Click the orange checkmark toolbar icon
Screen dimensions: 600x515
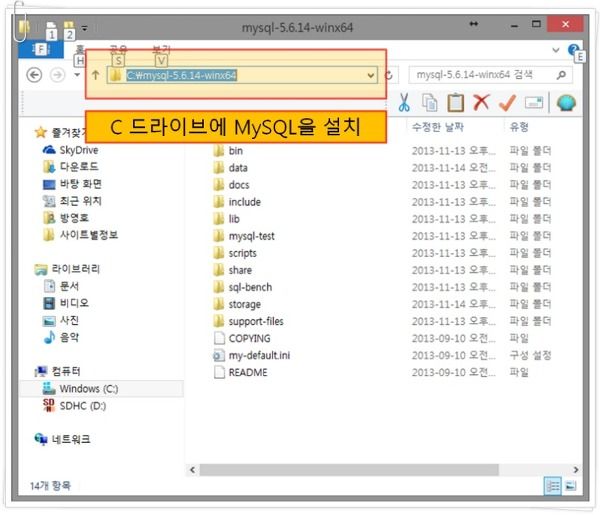click(507, 103)
